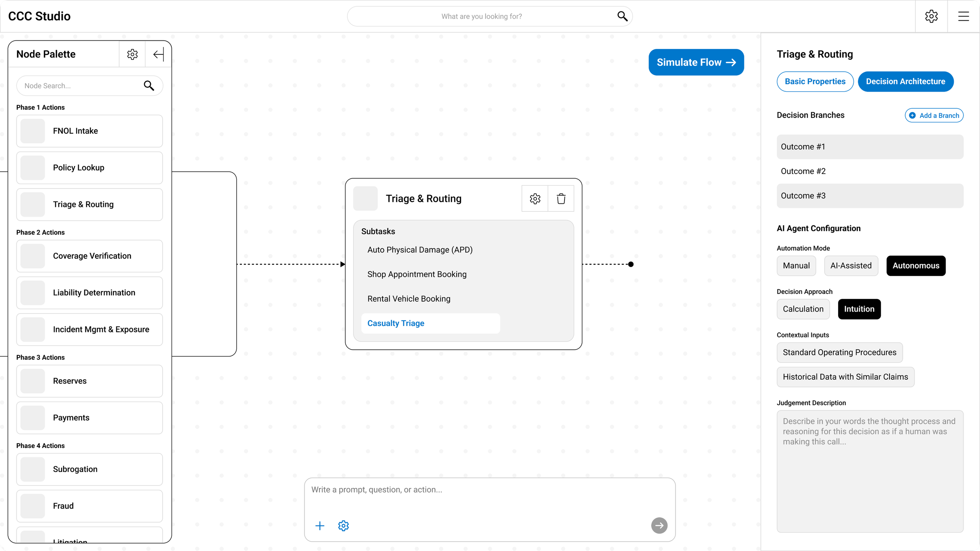Pick Reserves palette node

pyautogui.click(x=89, y=381)
